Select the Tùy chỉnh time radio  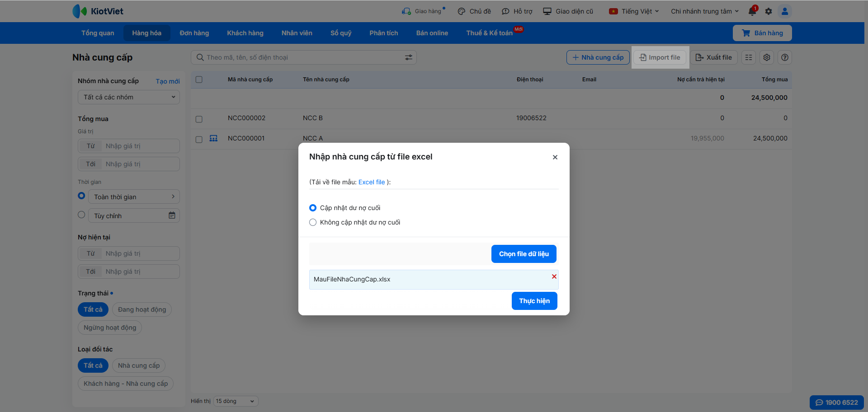point(81,215)
